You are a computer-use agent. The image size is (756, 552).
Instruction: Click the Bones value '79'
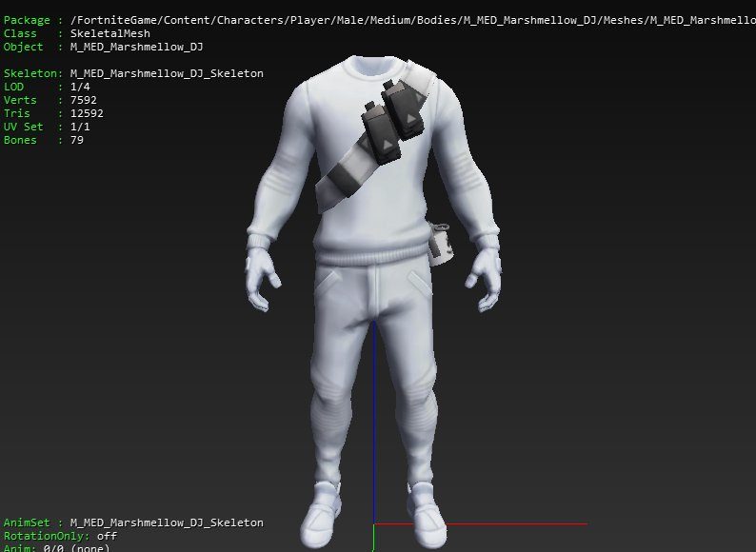click(77, 140)
